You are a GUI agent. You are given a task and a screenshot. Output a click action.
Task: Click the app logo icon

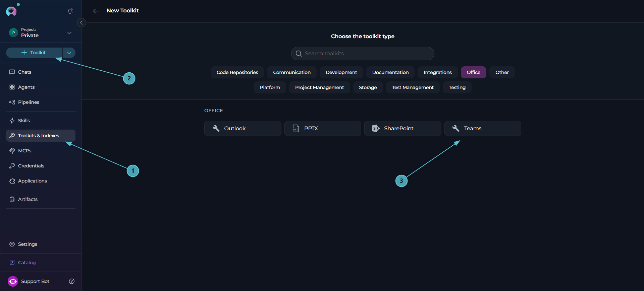point(11,11)
